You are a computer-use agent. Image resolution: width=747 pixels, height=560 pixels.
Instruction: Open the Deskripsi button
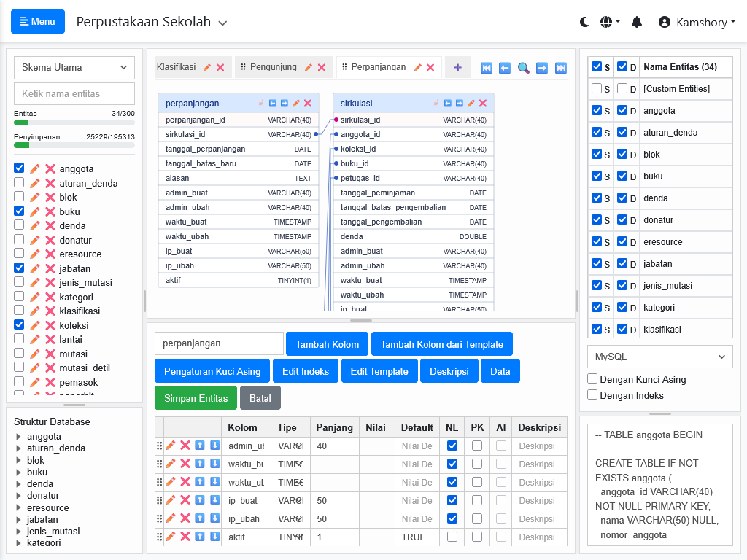point(449,371)
